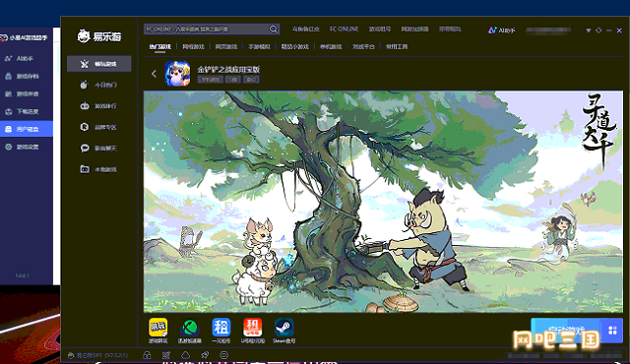Select the 单机游戏 tab
This screenshot has height=364, width=630.
(331, 46)
